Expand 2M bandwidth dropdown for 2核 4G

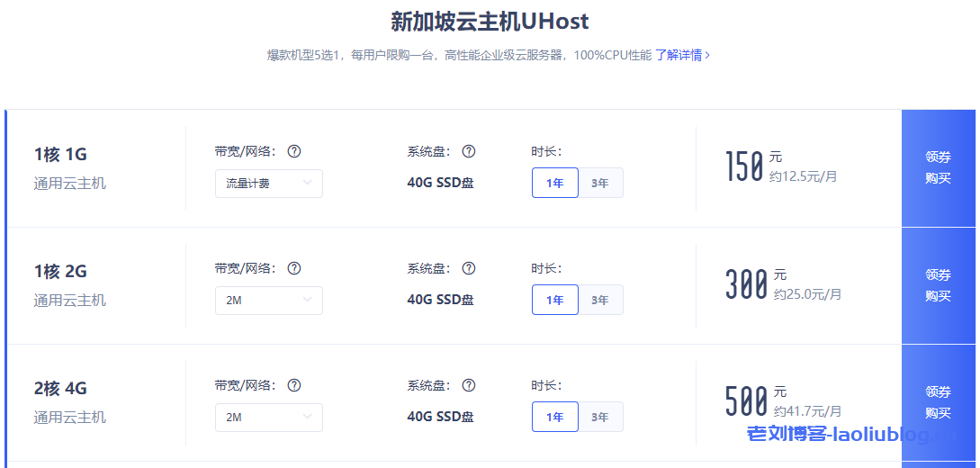pos(268,417)
